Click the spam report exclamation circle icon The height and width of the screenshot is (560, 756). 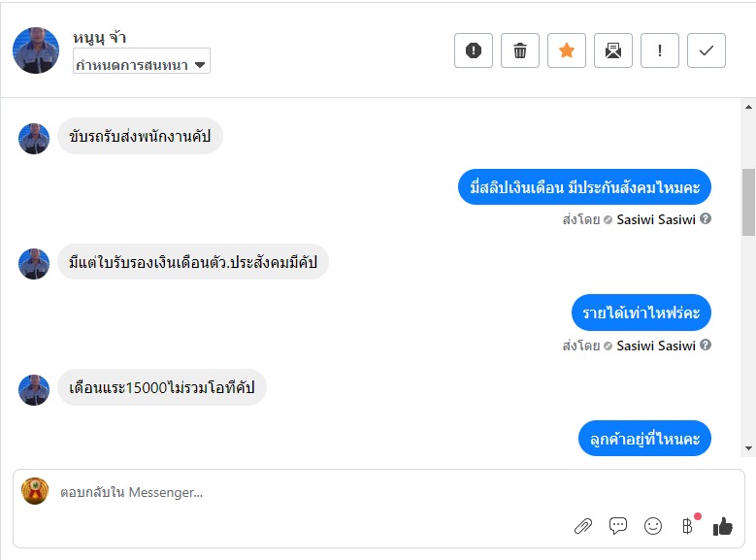[474, 50]
